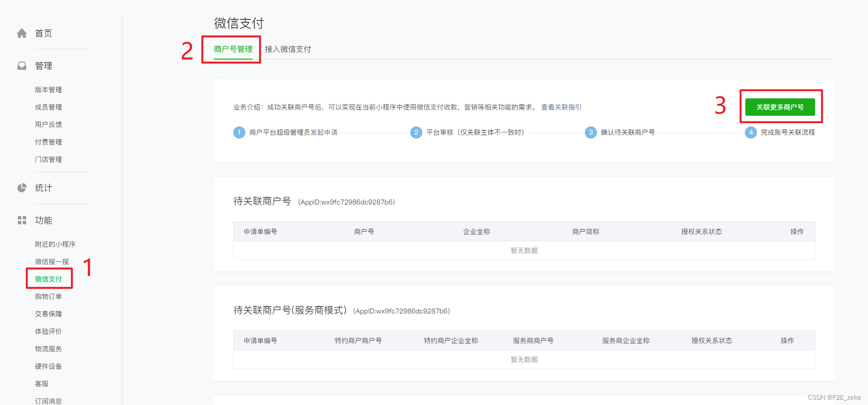The height and width of the screenshot is (405, 868).
Task: Click the 商户简称 column header
Action: click(x=586, y=232)
